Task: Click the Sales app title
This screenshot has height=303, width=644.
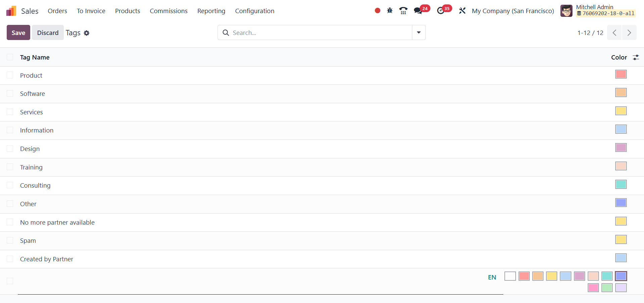Action: [x=30, y=11]
